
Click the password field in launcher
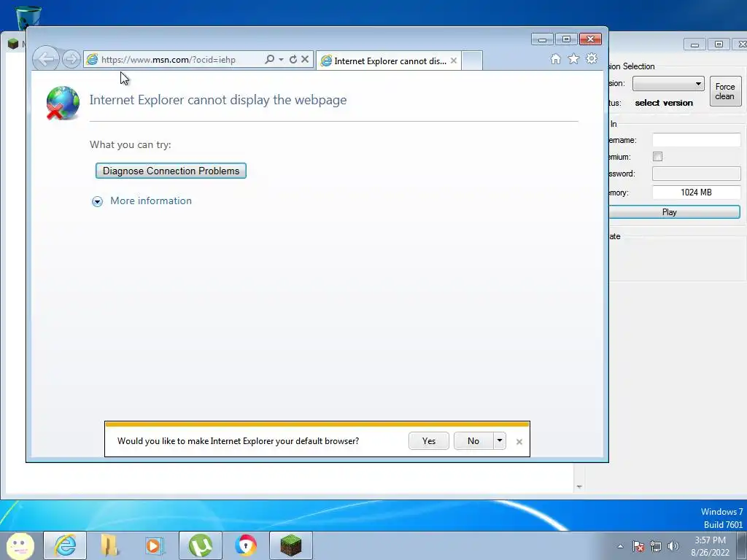697,174
